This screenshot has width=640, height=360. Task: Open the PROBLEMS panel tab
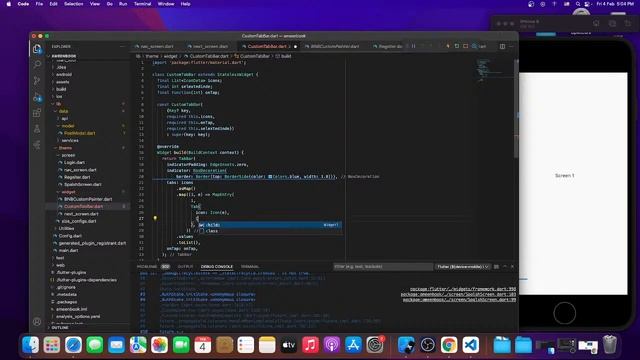click(x=147, y=267)
